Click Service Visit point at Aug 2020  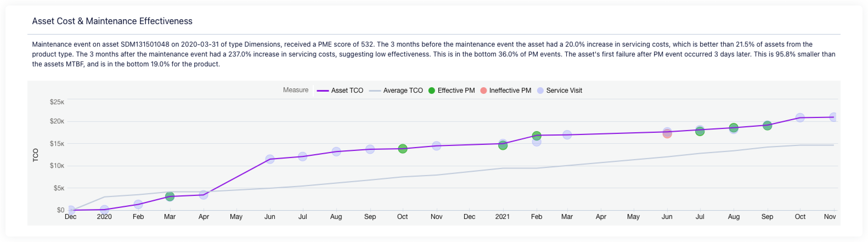tap(336, 152)
